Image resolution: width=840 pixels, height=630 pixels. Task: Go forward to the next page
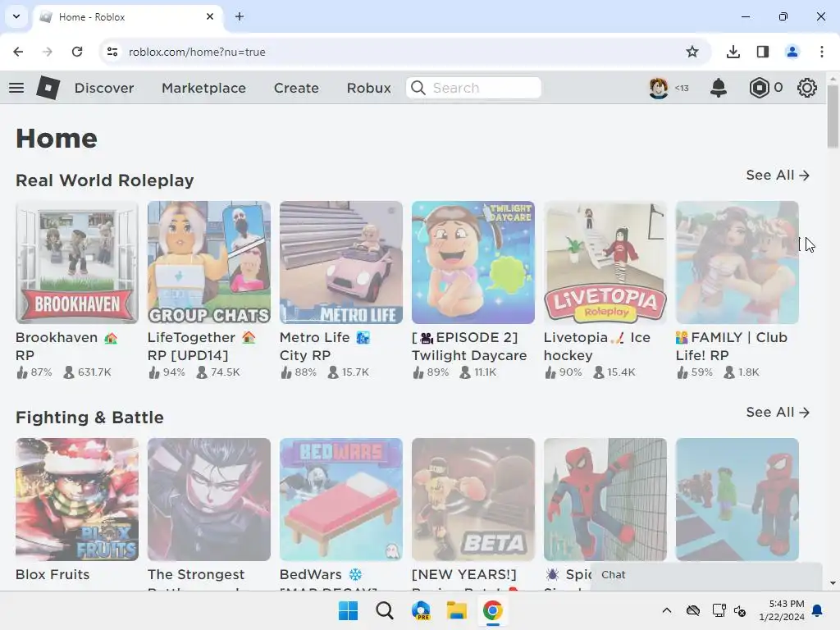[48, 52]
